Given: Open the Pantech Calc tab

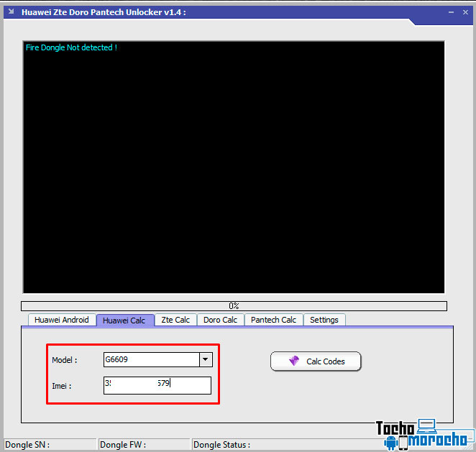Looking at the screenshot, I should (x=273, y=320).
